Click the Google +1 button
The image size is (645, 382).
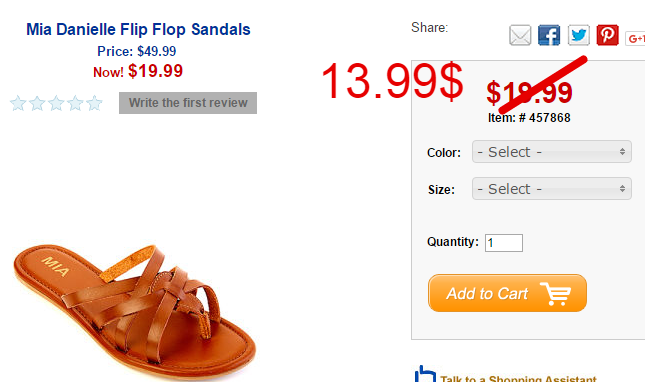(635, 39)
